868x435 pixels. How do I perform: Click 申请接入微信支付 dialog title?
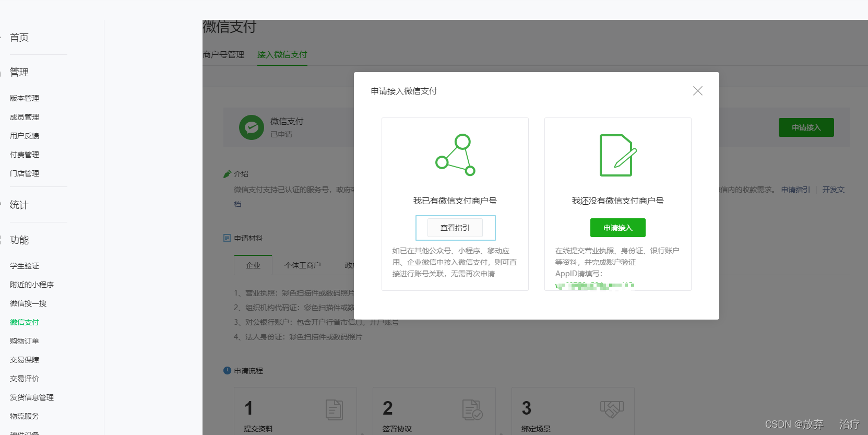click(404, 91)
